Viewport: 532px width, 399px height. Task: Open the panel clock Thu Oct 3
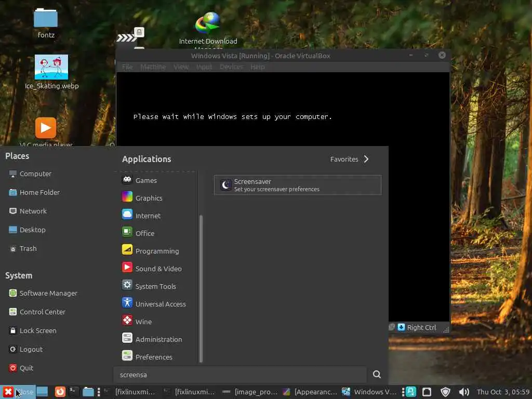click(x=503, y=392)
